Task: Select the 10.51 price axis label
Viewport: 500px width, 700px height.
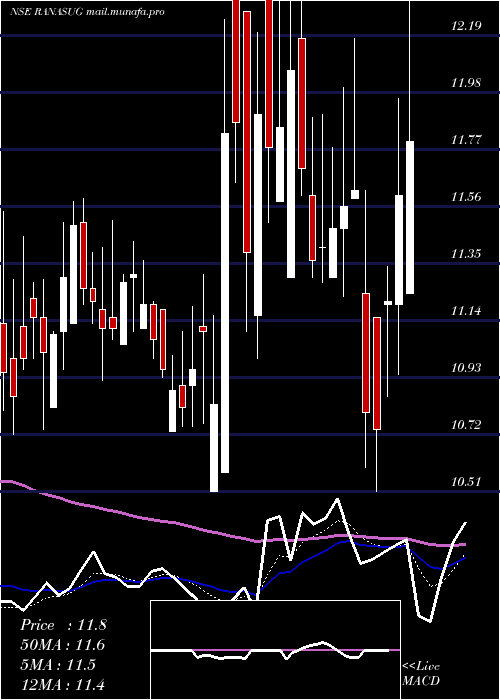Action: [x=466, y=482]
